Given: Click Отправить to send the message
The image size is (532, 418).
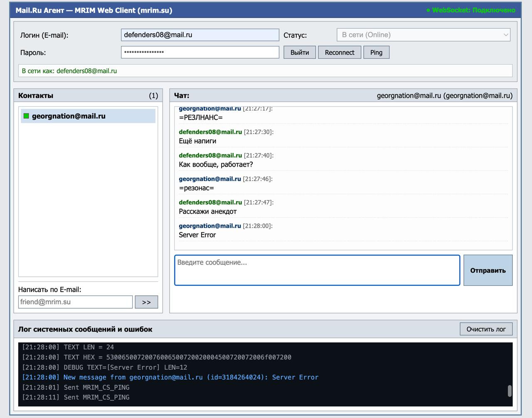Looking at the screenshot, I should click(488, 270).
